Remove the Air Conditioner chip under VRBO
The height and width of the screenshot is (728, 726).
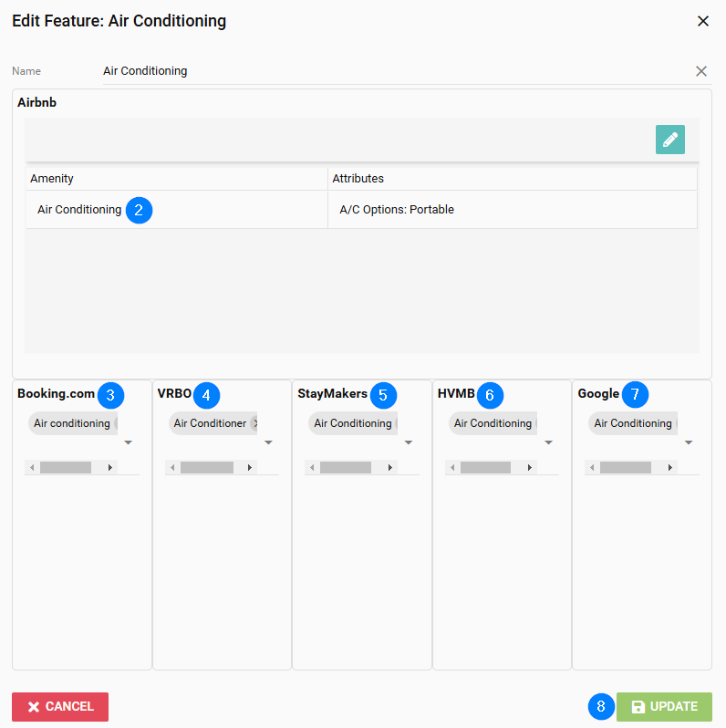tap(254, 423)
